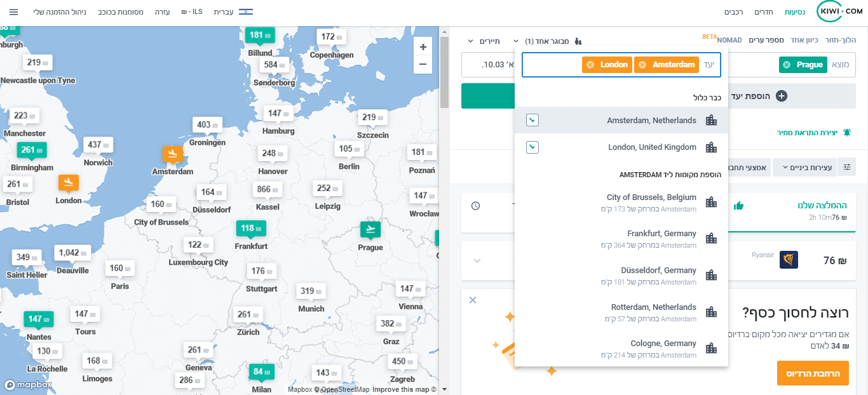Remove the Amsterdam destination tag
The width and height of the screenshot is (868, 395).
click(x=642, y=65)
